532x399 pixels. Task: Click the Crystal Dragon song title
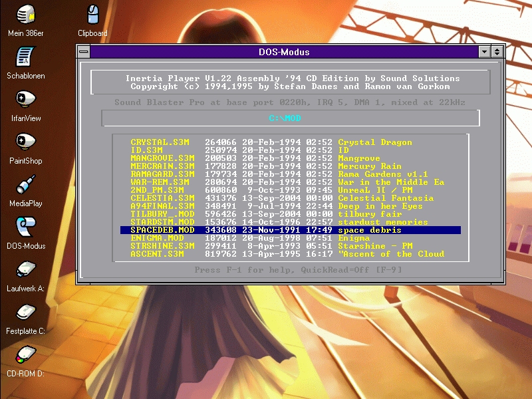point(375,142)
